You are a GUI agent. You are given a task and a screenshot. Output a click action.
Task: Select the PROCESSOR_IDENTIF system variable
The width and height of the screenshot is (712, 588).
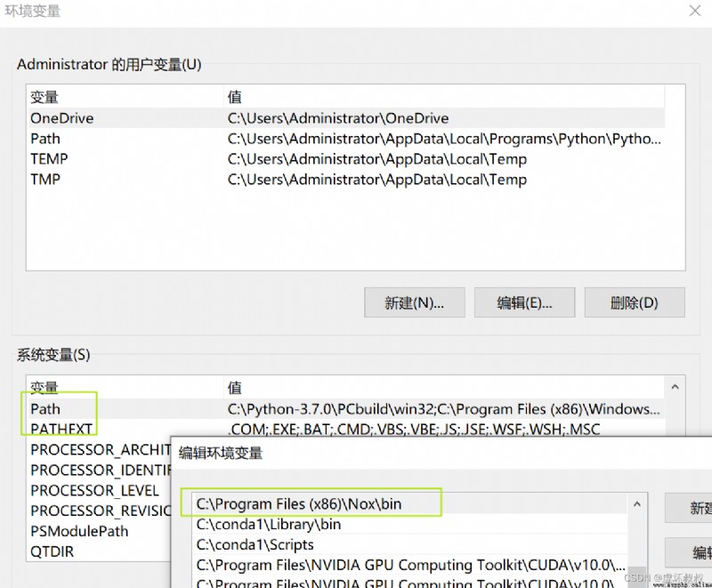tap(100, 470)
